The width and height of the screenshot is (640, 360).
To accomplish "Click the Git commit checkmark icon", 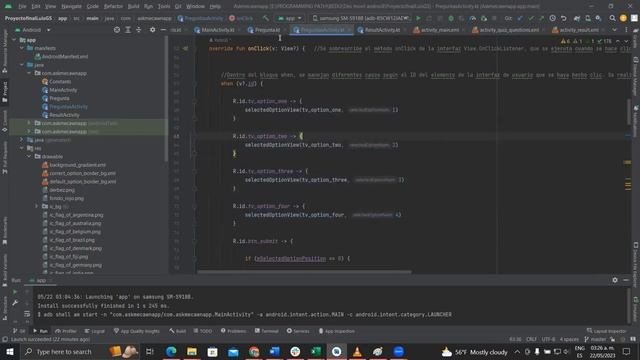I will click(x=531, y=18).
